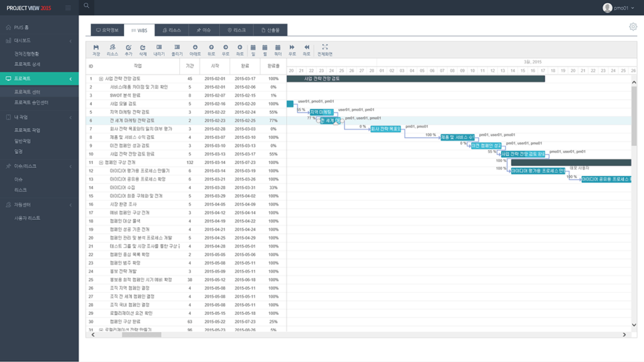The image size is (644, 362).
Task: Select the 지역 마케팅 Gantt bar
Action: click(x=321, y=112)
